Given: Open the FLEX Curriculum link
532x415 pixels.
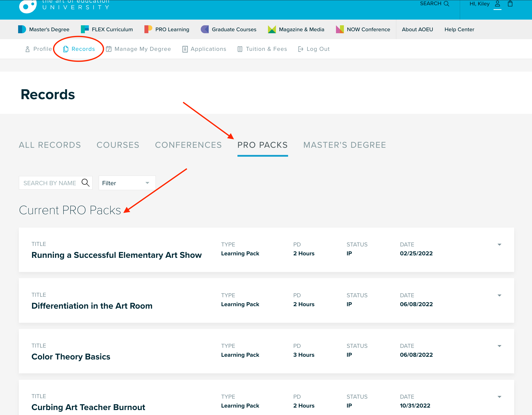Looking at the screenshot, I should (x=112, y=30).
